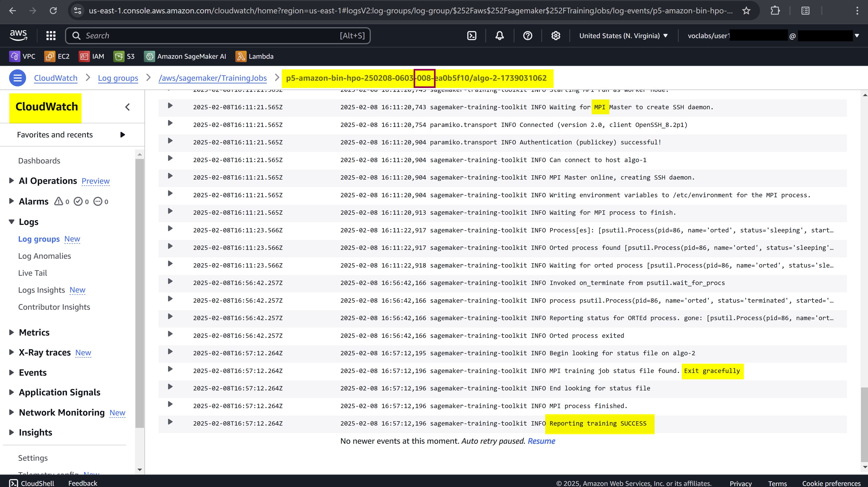Collapse the CloudWatch sidebar with arrow
Image resolution: width=868 pixels, height=487 pixels.
127,107
